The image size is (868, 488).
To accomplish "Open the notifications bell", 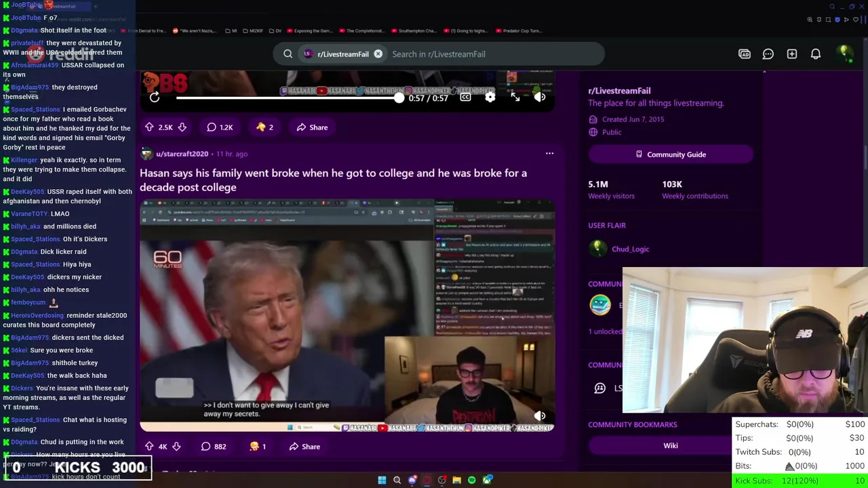I will pyautogui.click(x=816, y=54).
